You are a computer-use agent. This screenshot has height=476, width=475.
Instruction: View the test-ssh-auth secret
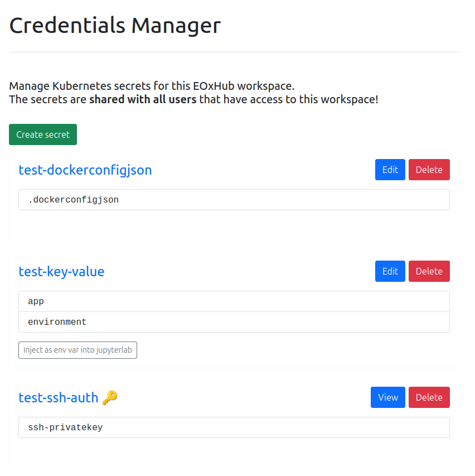387,397
